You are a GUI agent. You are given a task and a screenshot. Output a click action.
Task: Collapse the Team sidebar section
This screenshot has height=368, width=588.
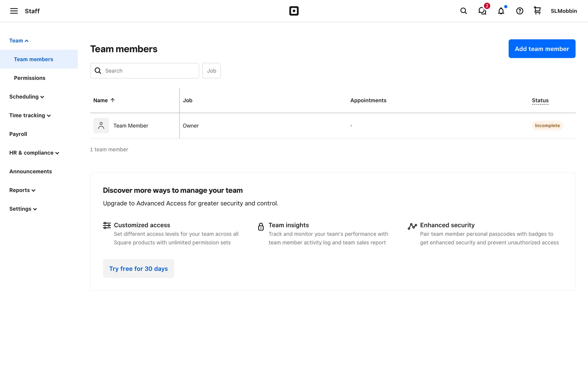tap(19, 41)
